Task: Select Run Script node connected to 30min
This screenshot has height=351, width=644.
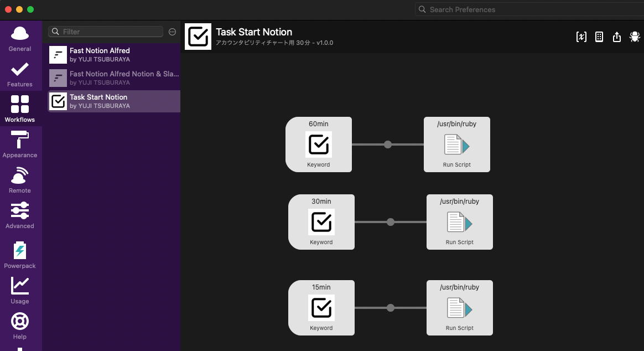Action: 460,222
